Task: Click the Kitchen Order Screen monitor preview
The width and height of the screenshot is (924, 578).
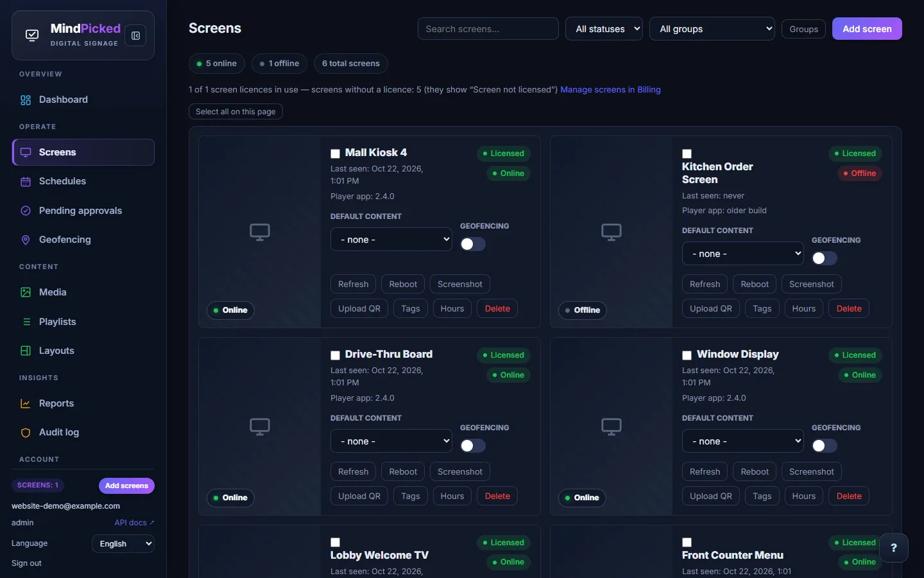Action: 612,232
